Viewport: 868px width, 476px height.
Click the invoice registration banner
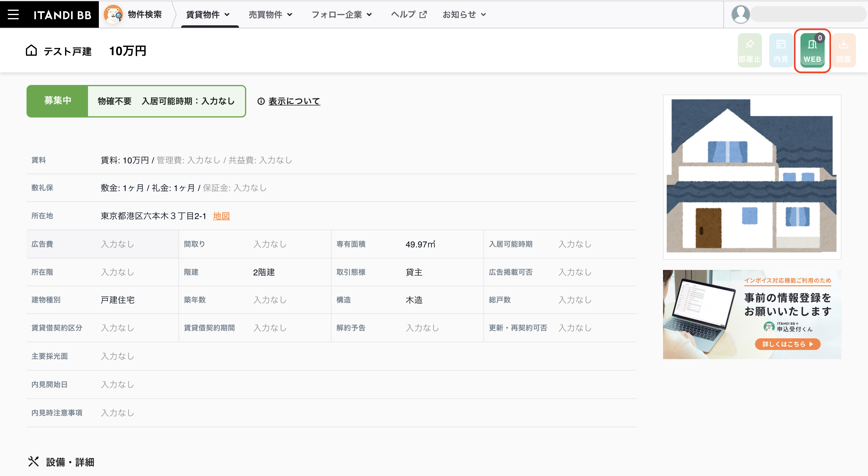coord(752,314)
